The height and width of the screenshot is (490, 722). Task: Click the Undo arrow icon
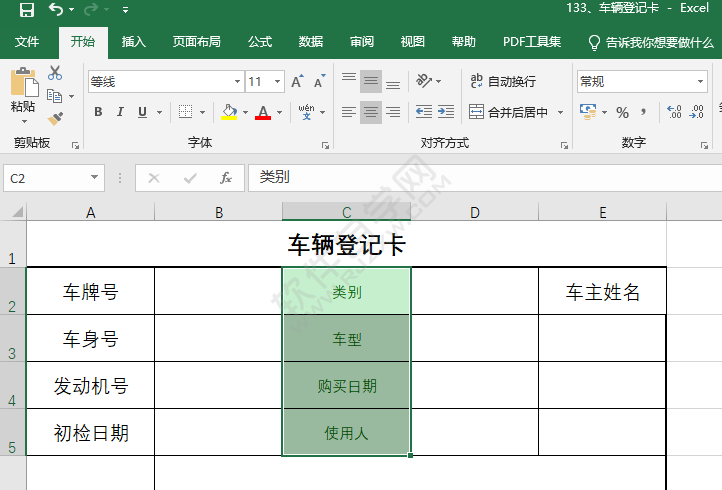coord(56,10)
